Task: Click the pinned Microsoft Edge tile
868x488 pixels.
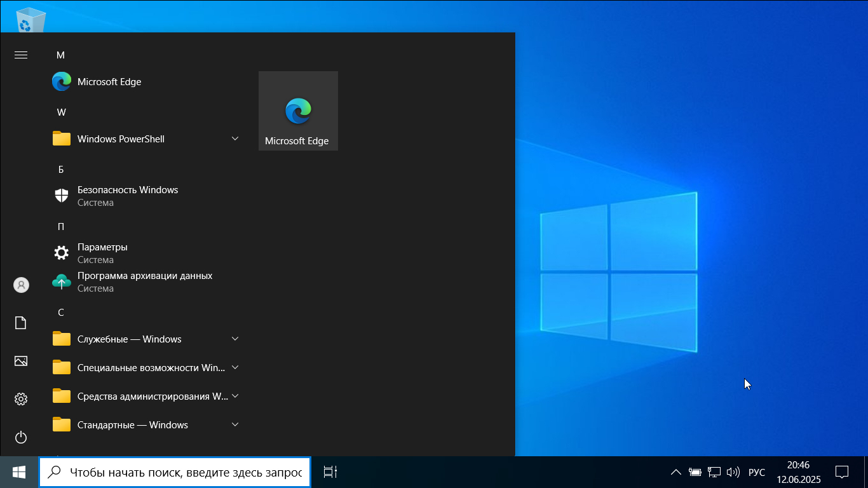Action: 297,111
